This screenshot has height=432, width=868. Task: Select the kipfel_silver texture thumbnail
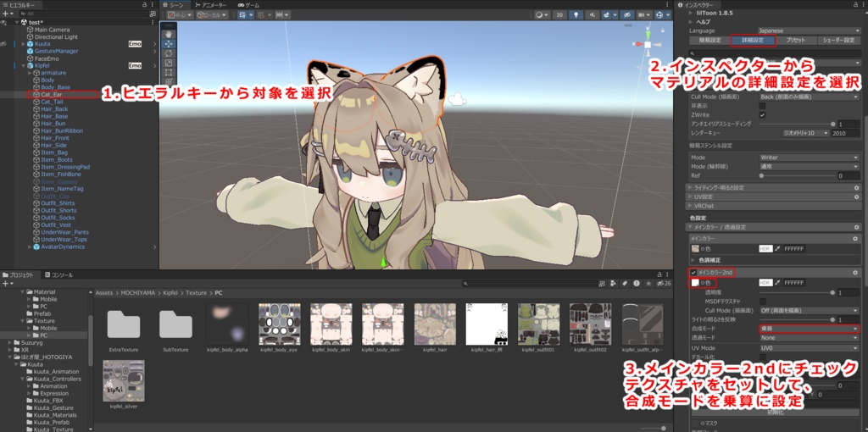pyautogui.click(x=124, y=381)
